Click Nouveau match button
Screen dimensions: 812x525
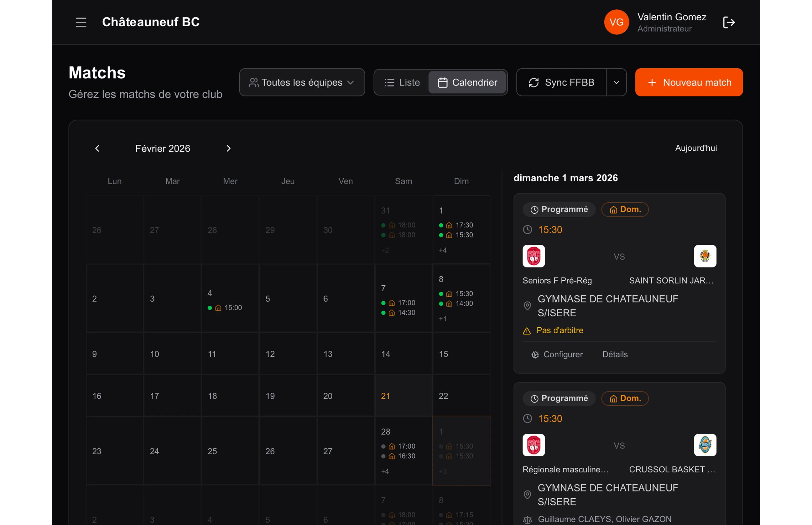point(689,82)
